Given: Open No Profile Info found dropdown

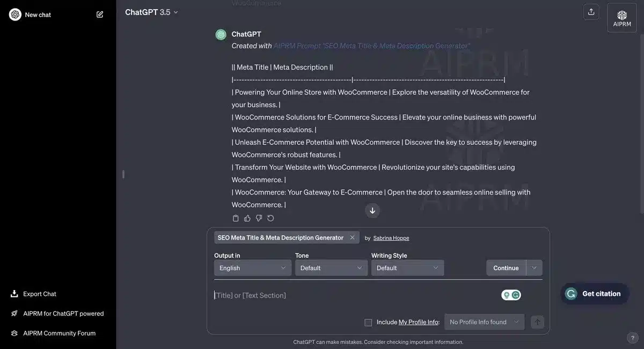Looking at the screenshot, I should 484,322.
